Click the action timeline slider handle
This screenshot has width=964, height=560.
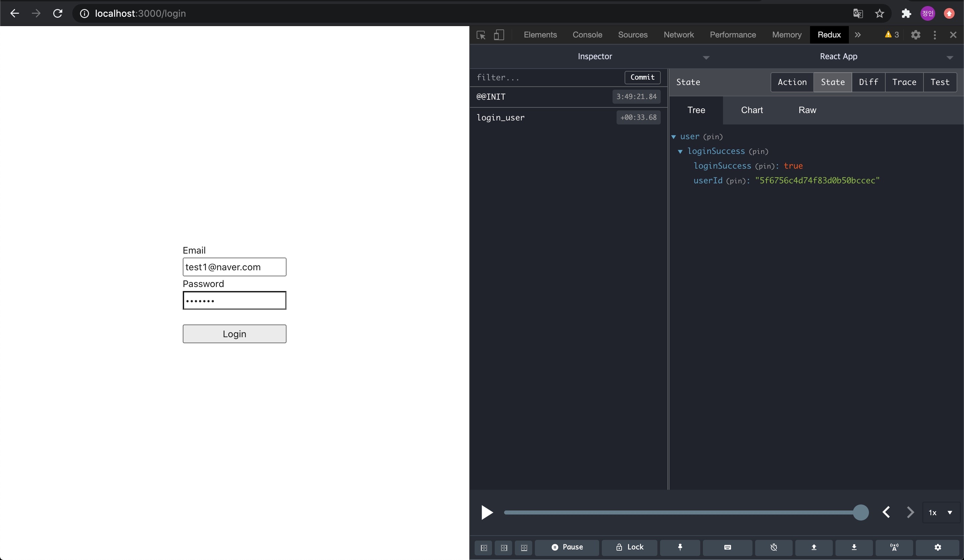(x=861, y=512)
